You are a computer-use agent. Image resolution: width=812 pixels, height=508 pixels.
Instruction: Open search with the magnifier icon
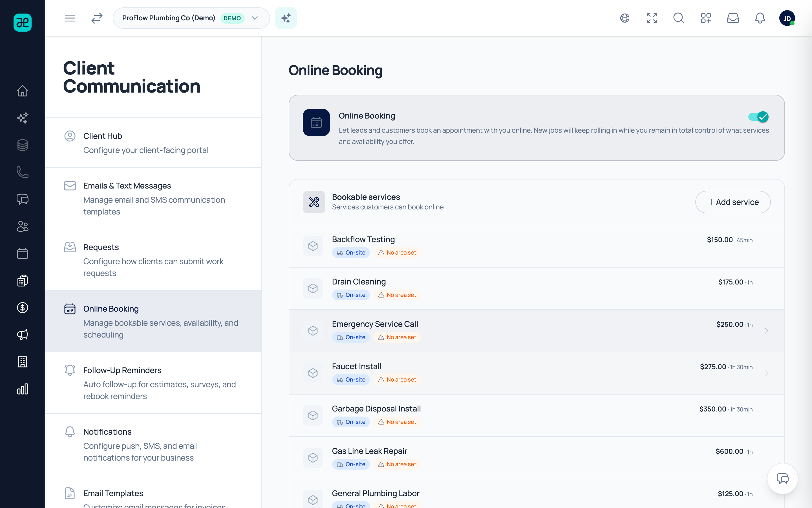tap(679, 18)
